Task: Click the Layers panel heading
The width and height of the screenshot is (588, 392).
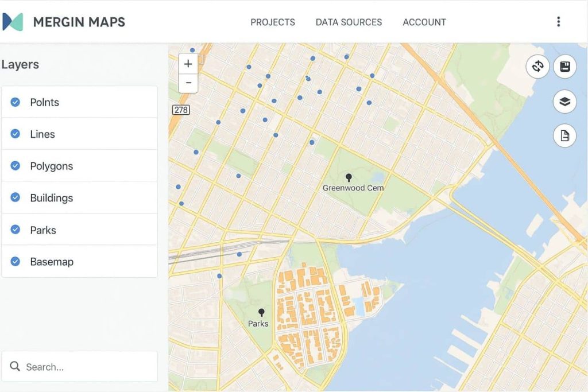Action: tap(20, 64)
